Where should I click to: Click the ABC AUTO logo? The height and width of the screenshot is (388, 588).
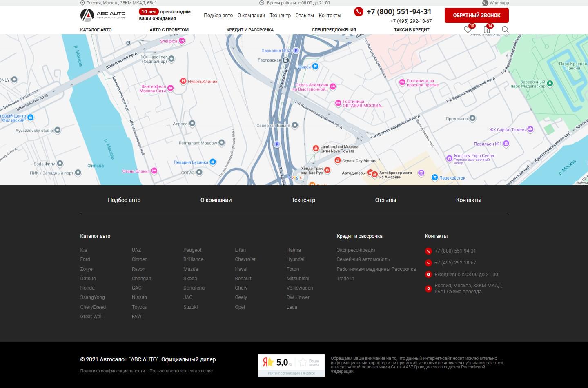click(103, 15)
